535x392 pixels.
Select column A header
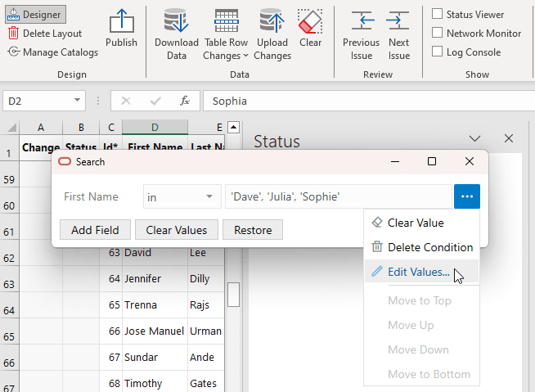[41, 128]
